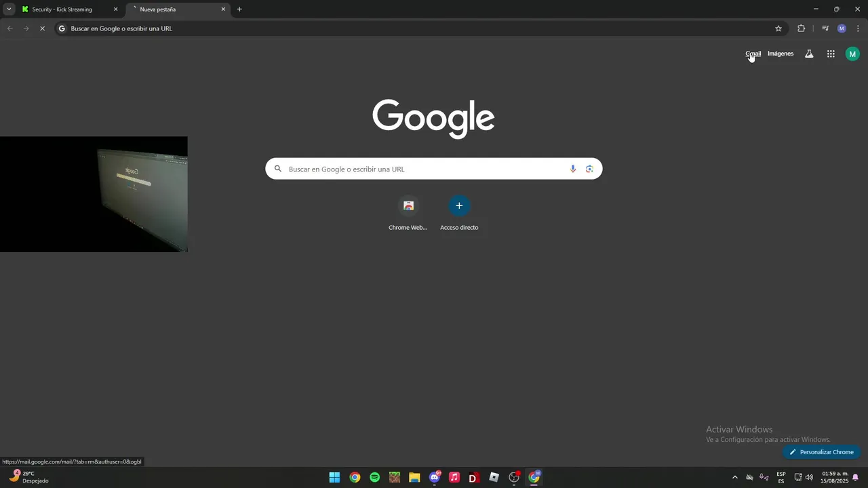This screenshot has height=488, width=868.
Task: Open Search Labs flask icon
Action: click(x=809, y=54)
